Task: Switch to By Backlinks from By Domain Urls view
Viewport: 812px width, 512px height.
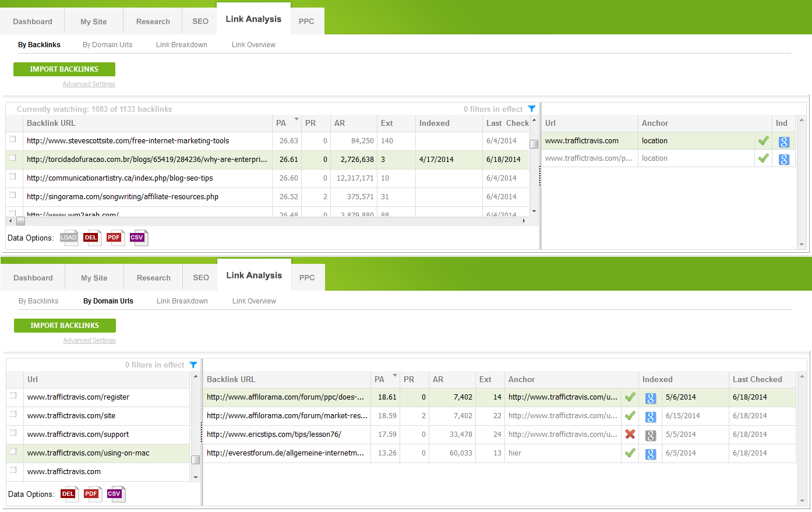Action: pyautogui.click(x=38, y=301)
